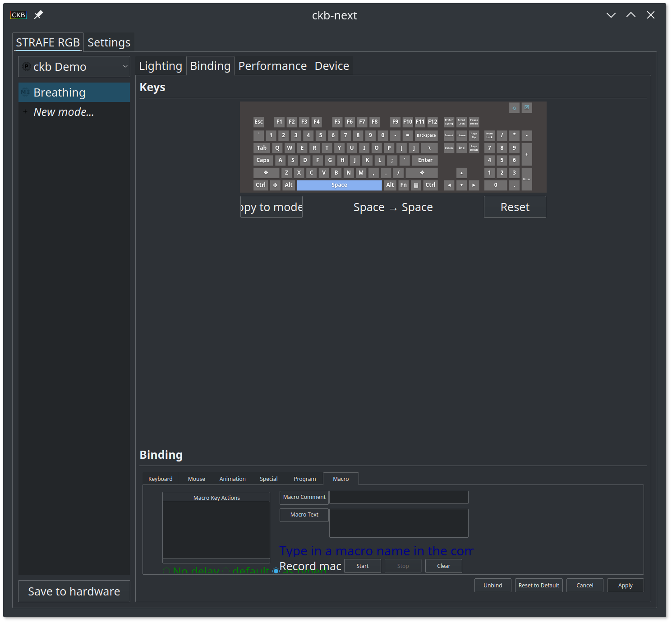The height and width of the screenshot is (623, 672).
Task: Select the numpad Enter key on the keyboard map
Action: [527, 179]
